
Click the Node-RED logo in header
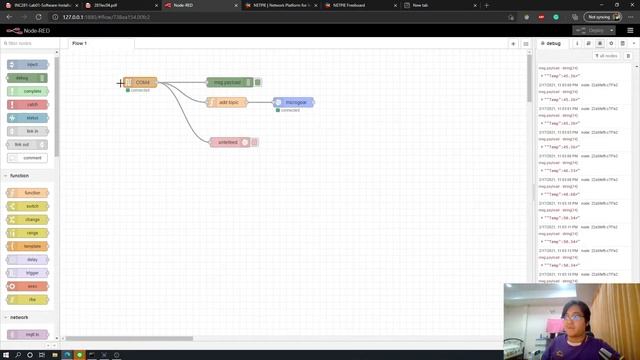27,31
